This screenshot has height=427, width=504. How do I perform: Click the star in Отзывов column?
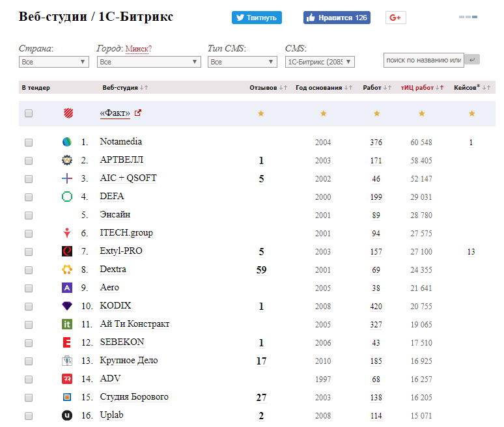[261, 113]
